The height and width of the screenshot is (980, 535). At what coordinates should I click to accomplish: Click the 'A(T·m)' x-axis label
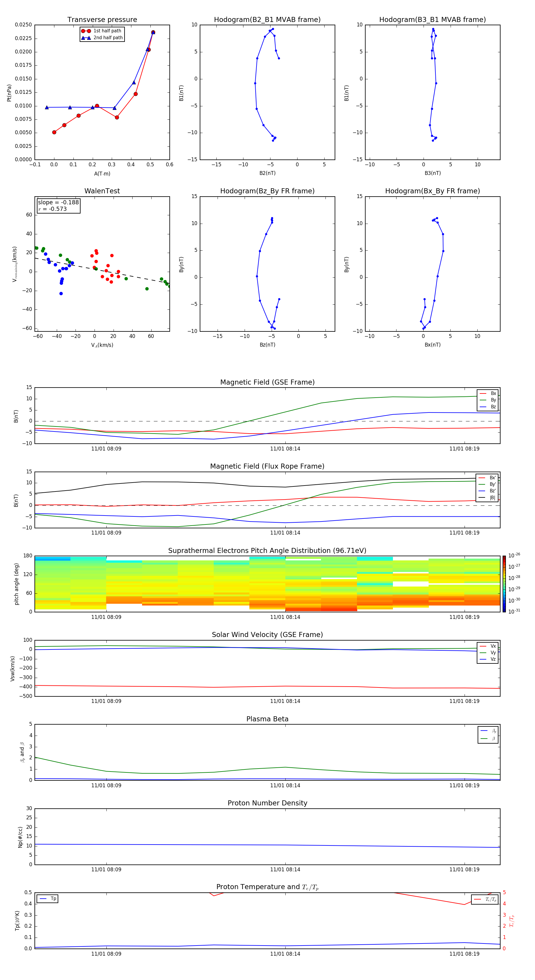tap(102, 174)
